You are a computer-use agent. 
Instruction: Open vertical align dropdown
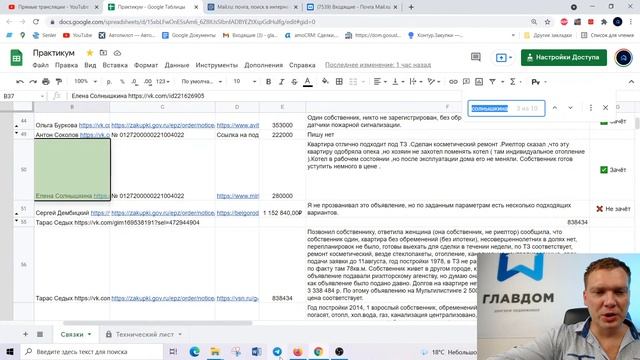(397, 82)
